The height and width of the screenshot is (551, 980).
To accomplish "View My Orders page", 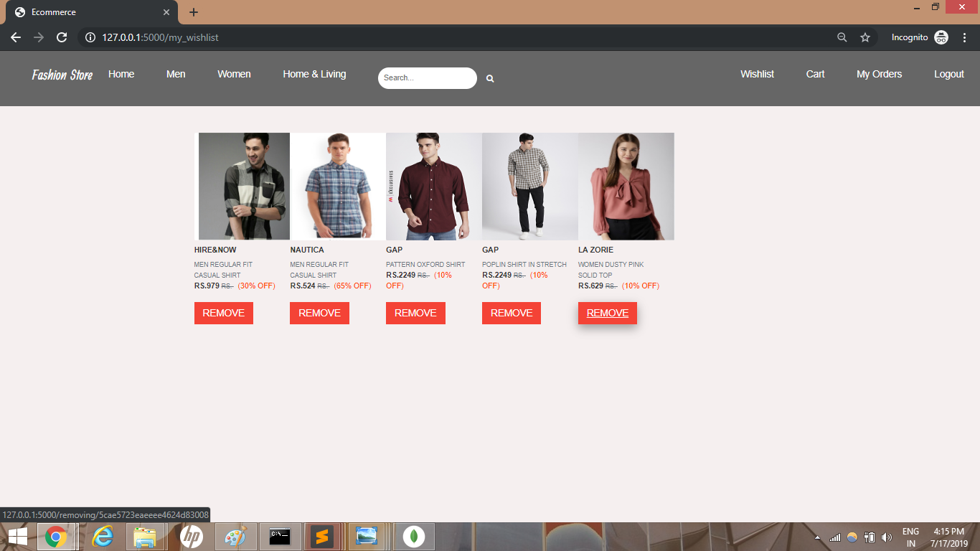I will click(x=879, y=74).
